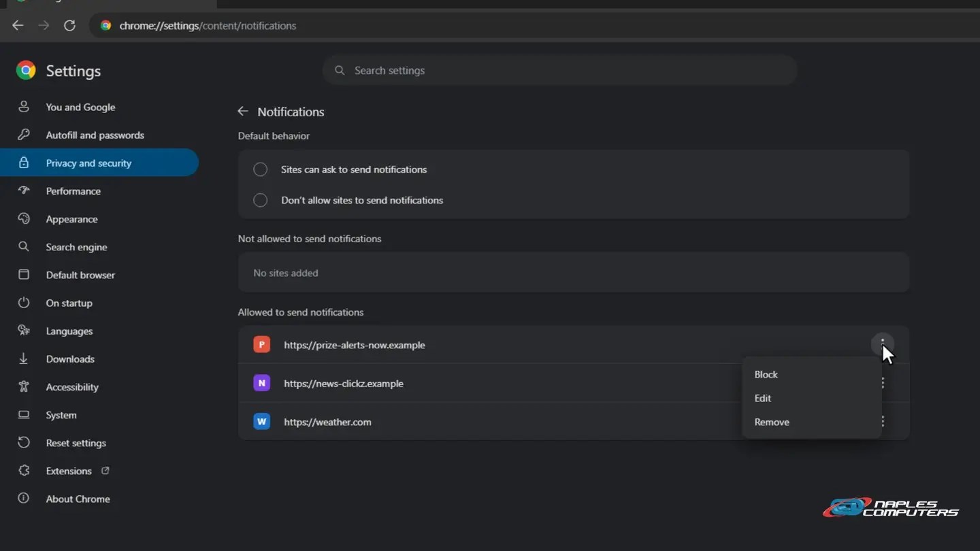Open more actions for news-clickz.example
The width and height of the screenshot is (980, 551).
click(x=883, y=383)
